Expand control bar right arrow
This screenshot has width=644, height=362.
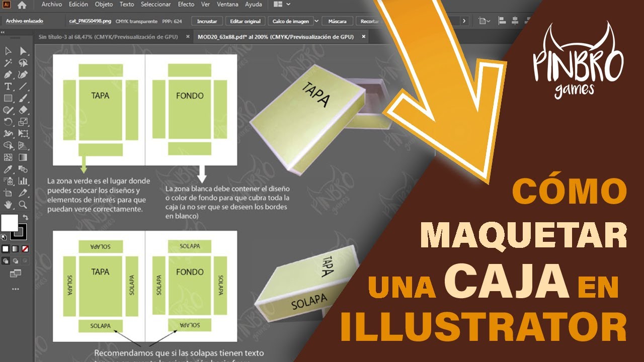[464, 21]
